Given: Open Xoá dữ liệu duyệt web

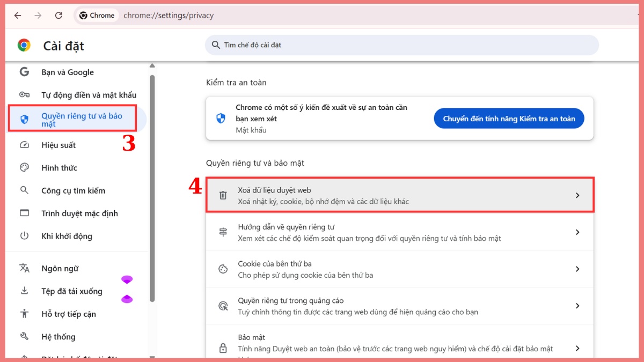Looking at the screenshot, I should point(400,195).
